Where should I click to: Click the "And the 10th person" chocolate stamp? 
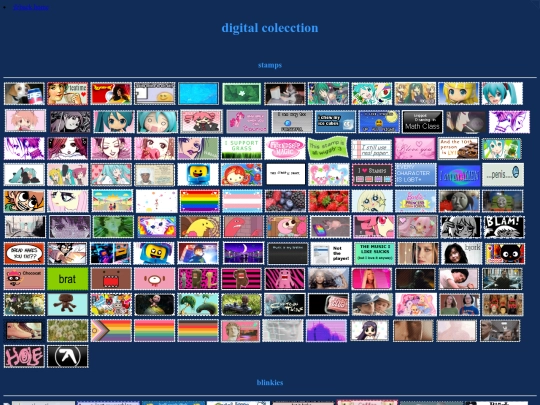[458, 148]
